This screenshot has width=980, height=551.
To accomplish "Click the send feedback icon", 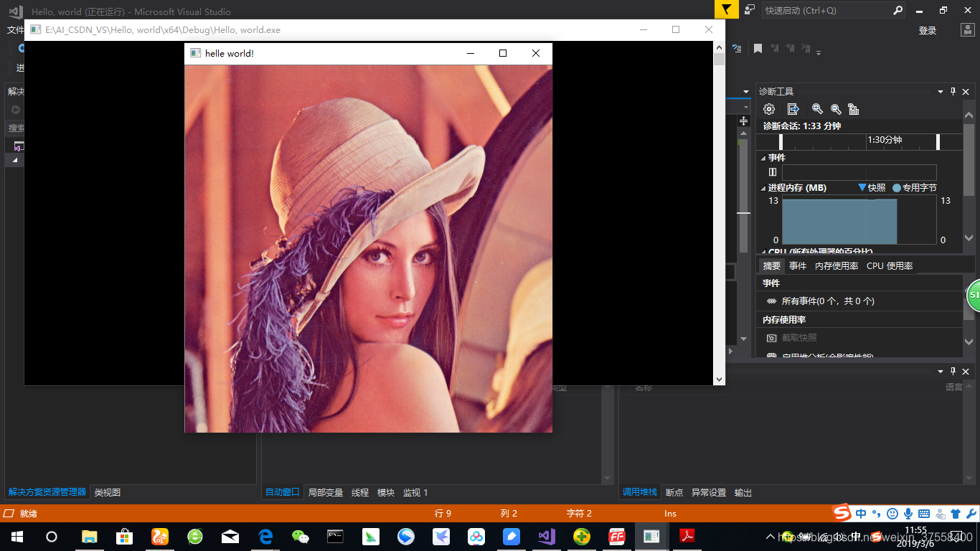I will coord(750,10).
